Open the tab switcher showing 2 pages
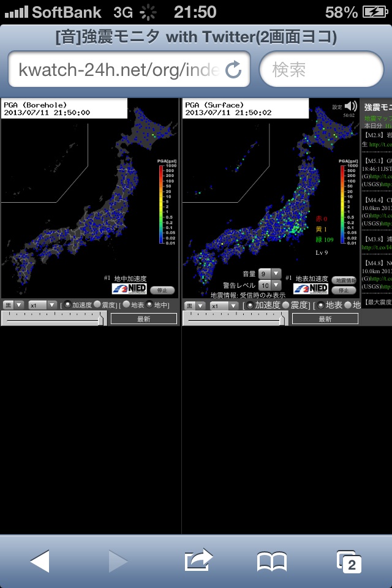The width and height of the screenshot is (392, 588). [349, 562]
